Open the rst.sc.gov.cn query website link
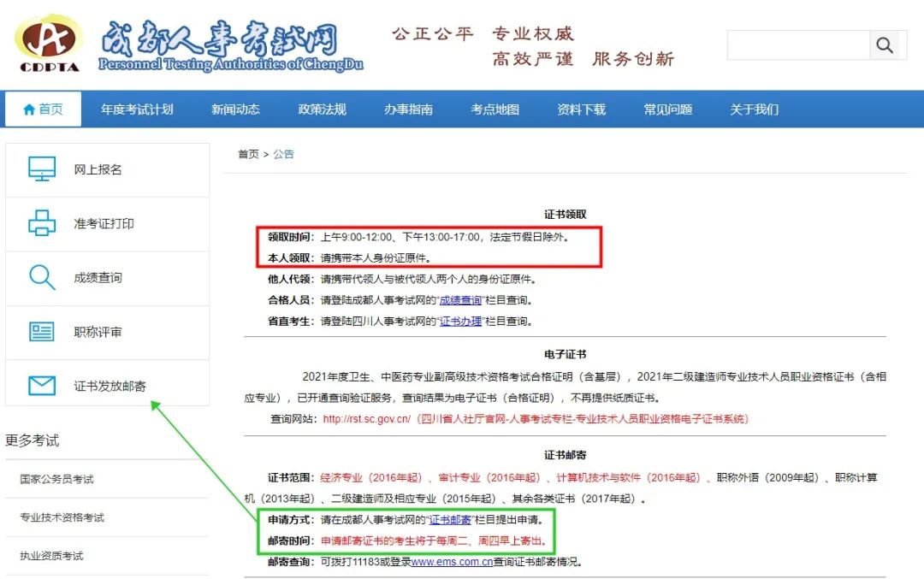924x579 pixels. tap(366, 419)
